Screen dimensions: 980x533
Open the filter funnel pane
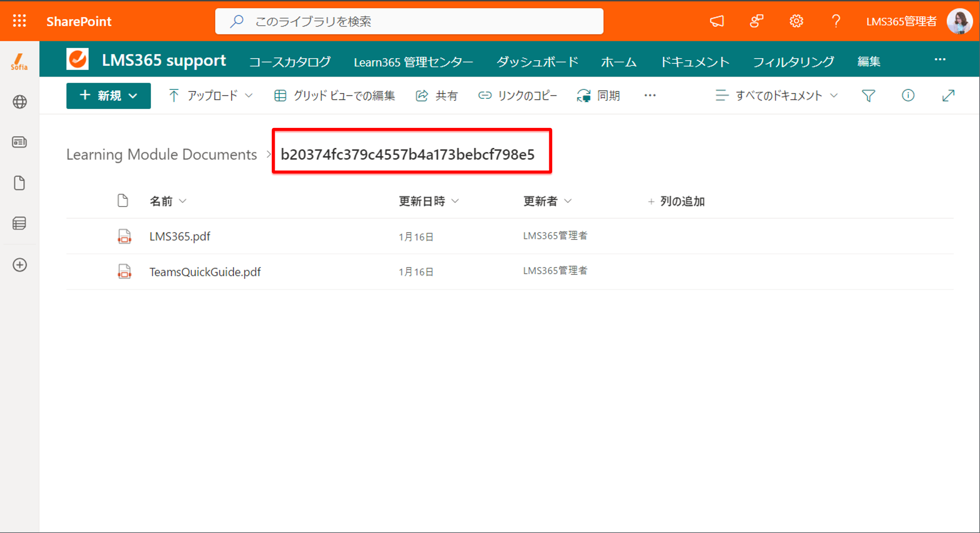click(868, 96)
